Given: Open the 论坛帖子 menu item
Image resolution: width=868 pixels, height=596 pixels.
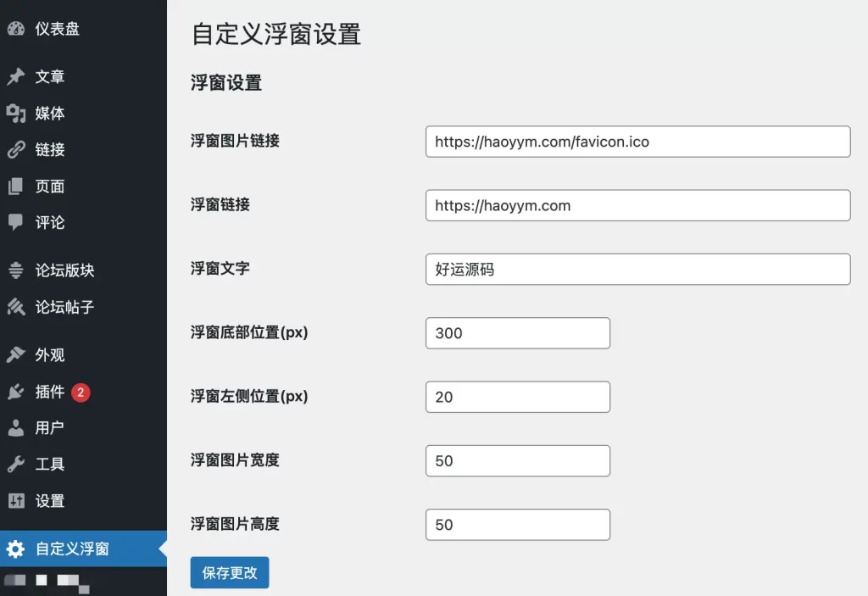Looking at the screenshot, I should [x=64, y=308].
